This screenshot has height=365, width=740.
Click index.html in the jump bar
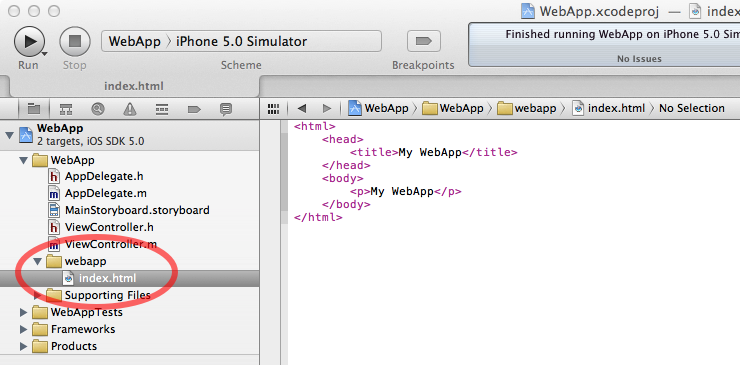pyautogui.click(x=609, y=108)
